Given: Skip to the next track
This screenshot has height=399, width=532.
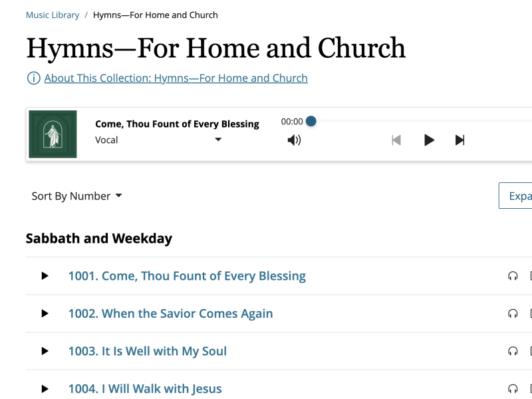Looking at the screenshot, I should click(x=460, y=140).
